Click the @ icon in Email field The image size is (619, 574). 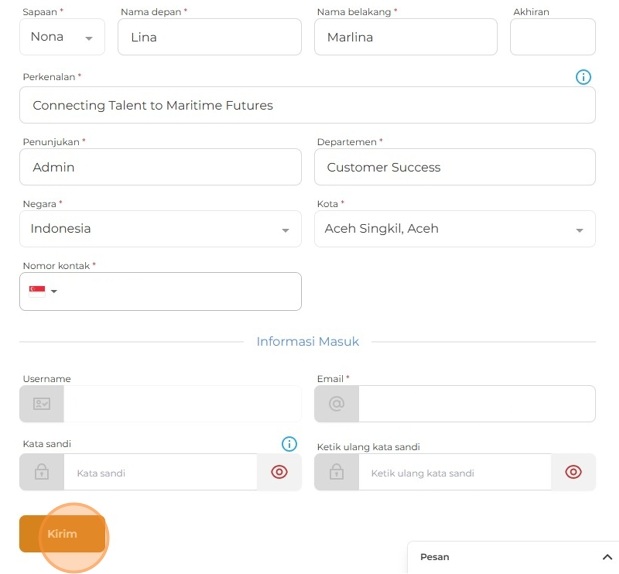[337, 404]
